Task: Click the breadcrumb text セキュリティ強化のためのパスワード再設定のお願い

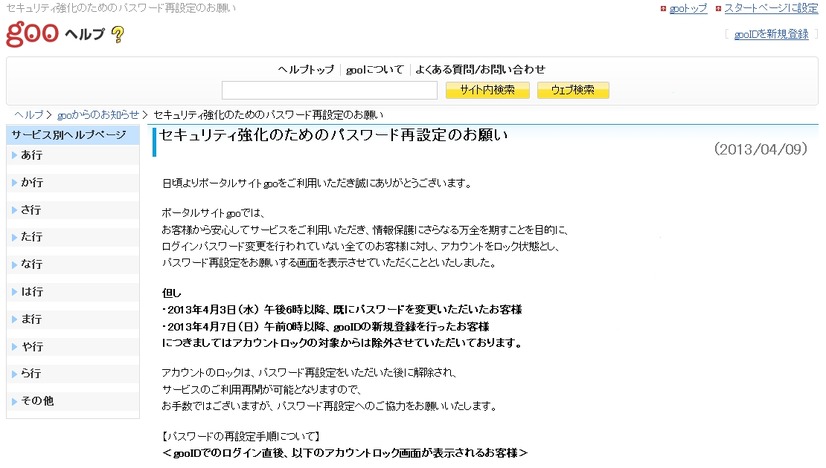Action: pyautogui.click(x=268, y=115)
